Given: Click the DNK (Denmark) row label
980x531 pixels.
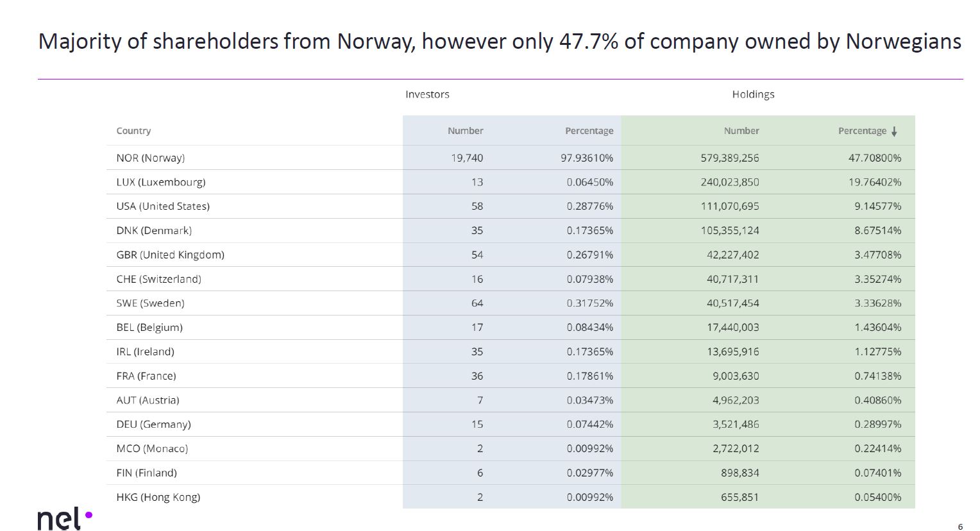Looking at the screenshot, I should click(x=154, y=231).
